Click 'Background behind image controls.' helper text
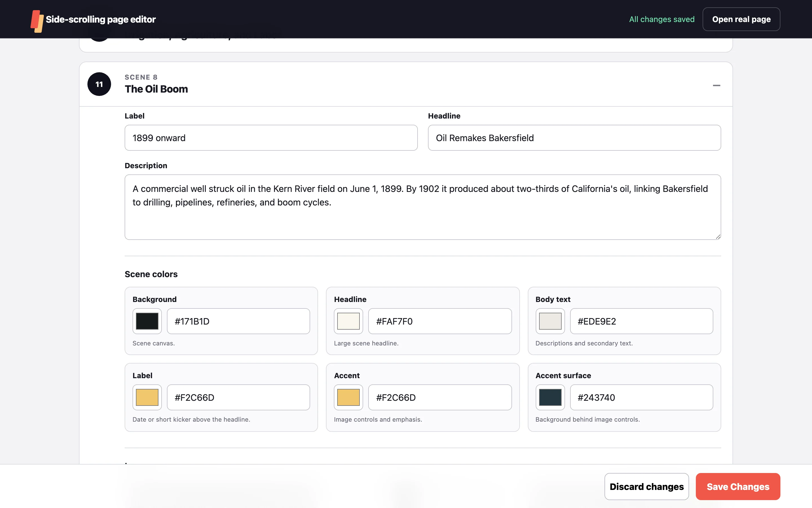812x508 pixels. click(588, 420)
